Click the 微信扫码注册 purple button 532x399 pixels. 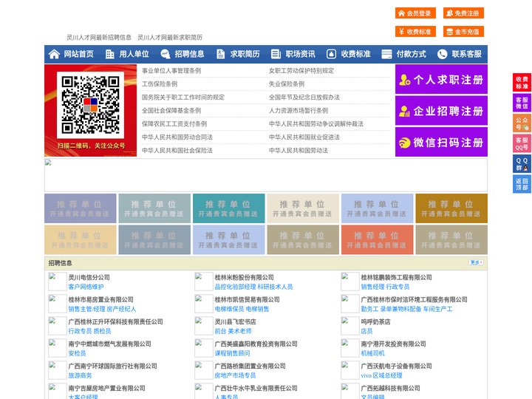441,142
